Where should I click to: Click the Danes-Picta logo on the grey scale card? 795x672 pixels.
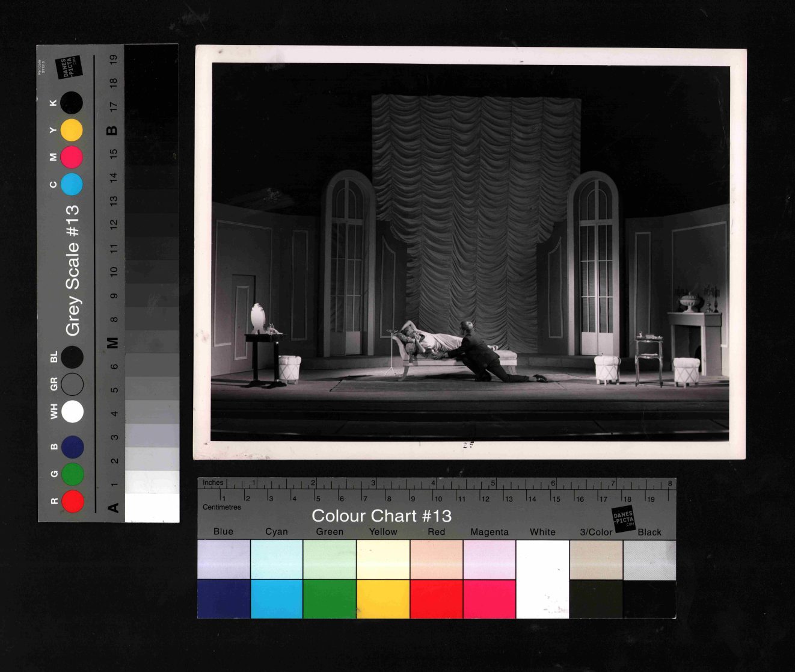click(x=68, y=67)
